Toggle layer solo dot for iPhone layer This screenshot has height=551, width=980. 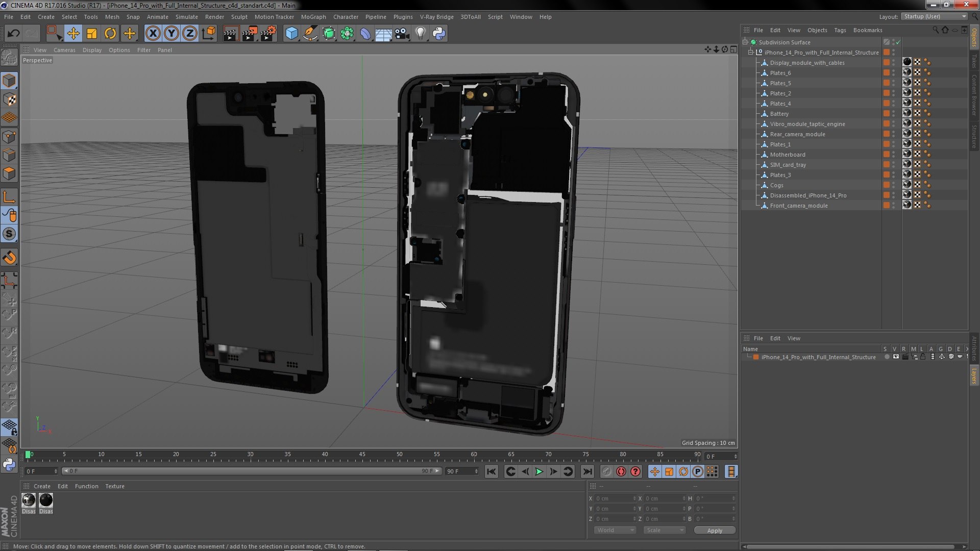tap(887, 357)
